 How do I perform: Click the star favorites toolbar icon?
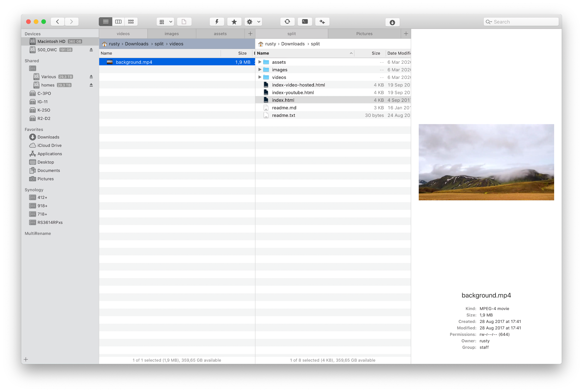click(x=234, y=22)
